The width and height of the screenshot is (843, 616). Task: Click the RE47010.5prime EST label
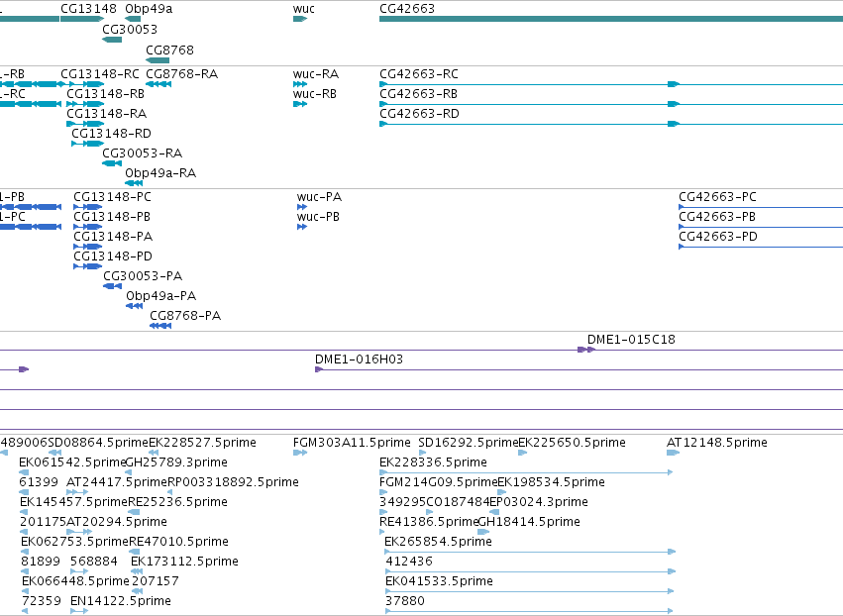(179, 543)
